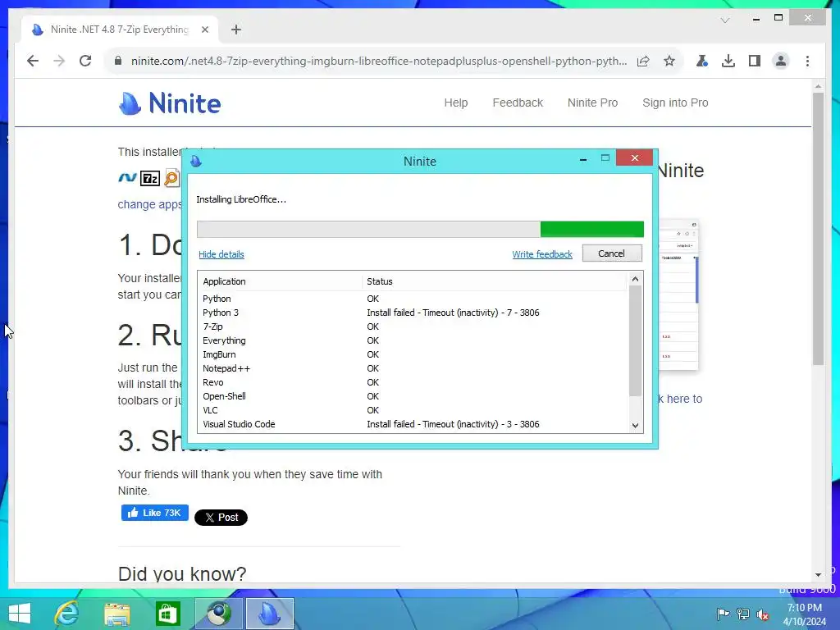
Task: Select the Open-Shell row
Action: tap(413, 396)
